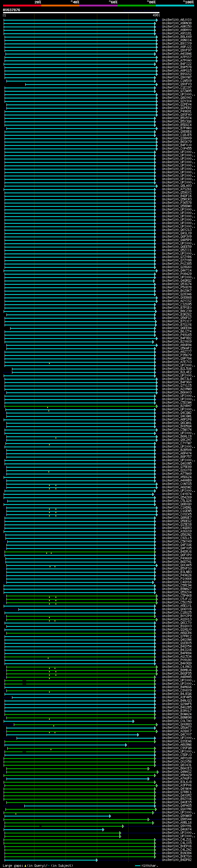Open hit UniRef100_Q4CQW2

tap(177, 413)
